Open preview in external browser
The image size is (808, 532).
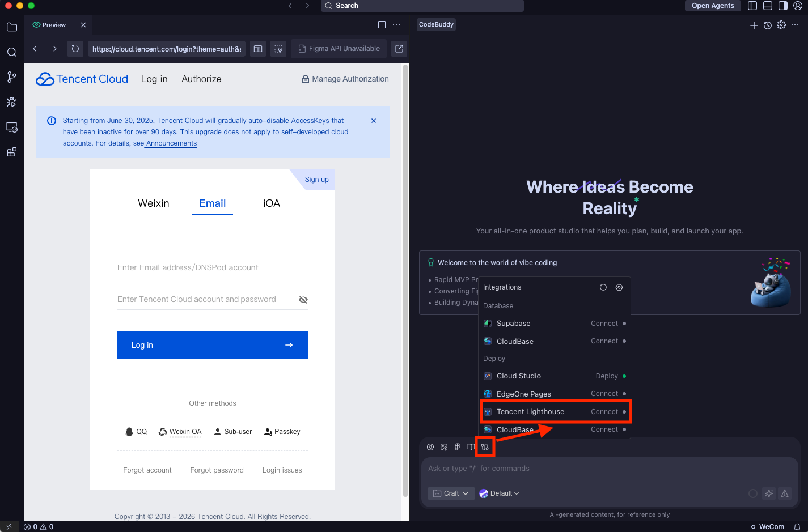point(399,49)
